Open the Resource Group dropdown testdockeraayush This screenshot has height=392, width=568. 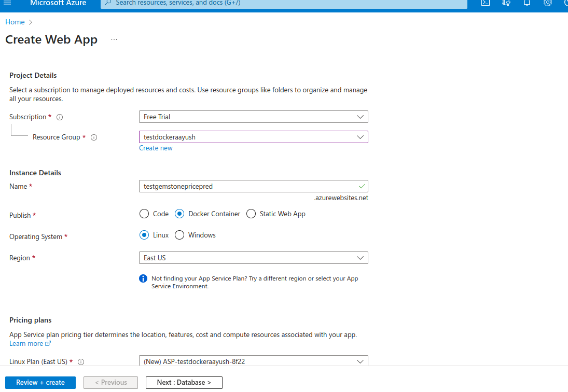tap(254, 137)
